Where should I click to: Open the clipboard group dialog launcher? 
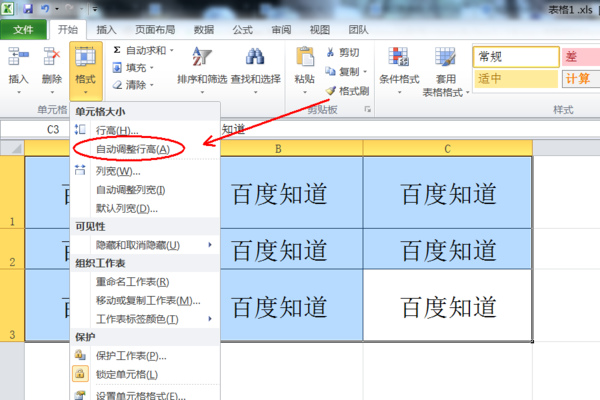click(x=368, y=109)
